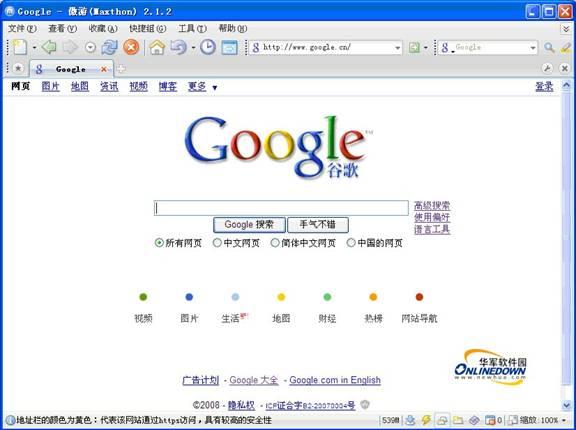Click inside the Google search input field
576x430 pixels.
pyautogui.click(x=281, y=208)
